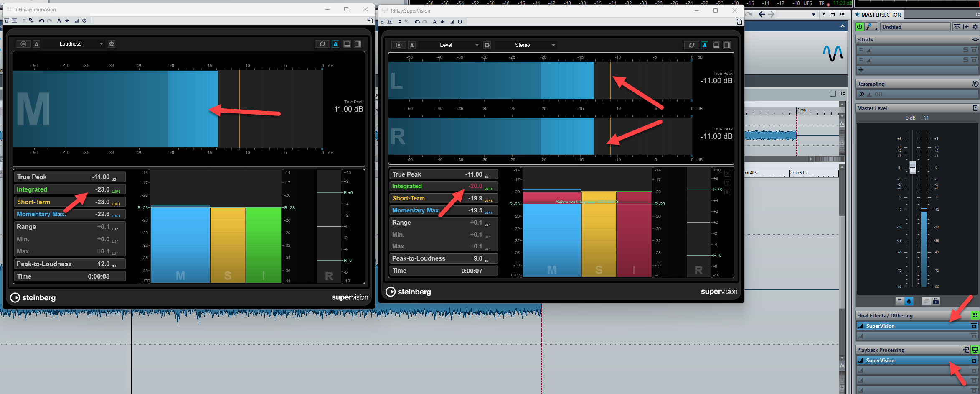Image resolution: width=980 pixels, height=394 pixels.
Task: Click undo icon in Play SuperVision toolbar
Action: tap(417, 22)
